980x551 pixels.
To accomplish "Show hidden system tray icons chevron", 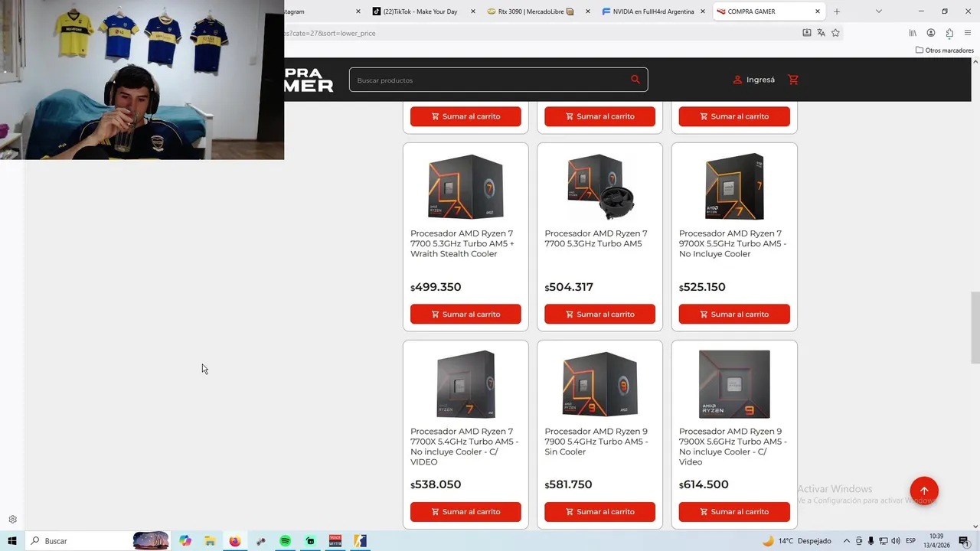I will click(846, 541).
